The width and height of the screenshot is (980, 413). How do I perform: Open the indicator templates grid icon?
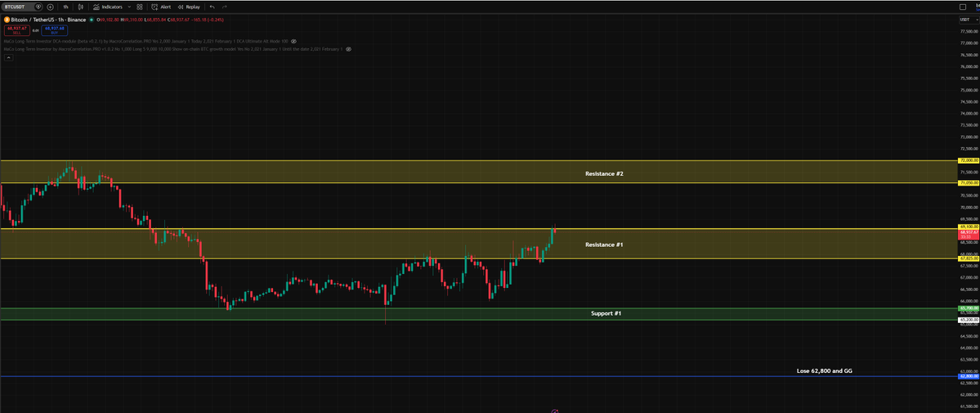click(x=140, y=7)
